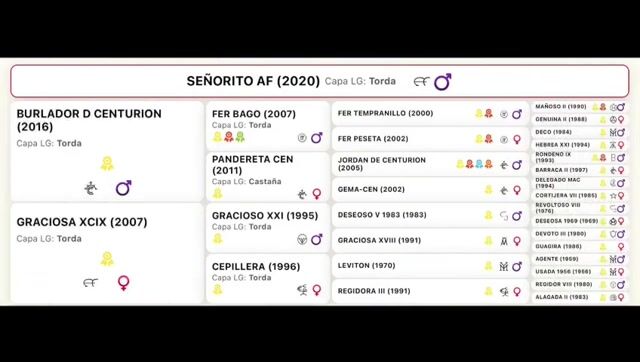Select PANDERETA CEN (2011) pedigree card
The width and height of the screenshot is (640, 362).
pyautogui.click(x=268, y=177)
